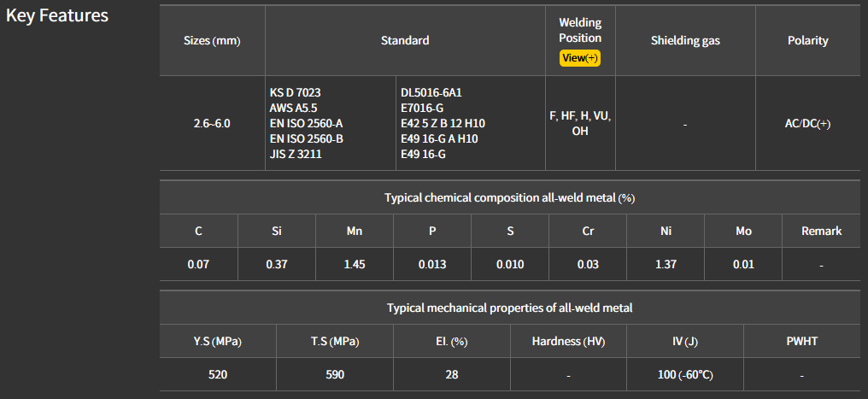Click the Key Features heading
Image resolution: width=868 pixels, height=399 pixels.
[57, 16]
